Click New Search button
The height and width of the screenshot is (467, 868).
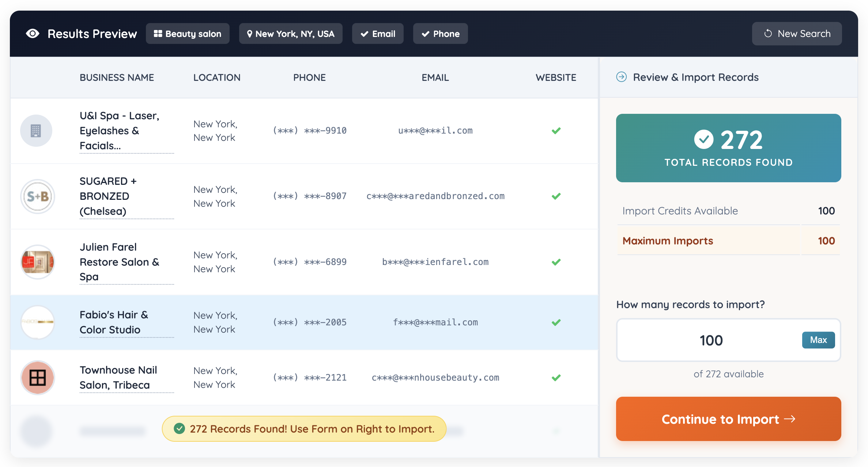click(797, 34)
